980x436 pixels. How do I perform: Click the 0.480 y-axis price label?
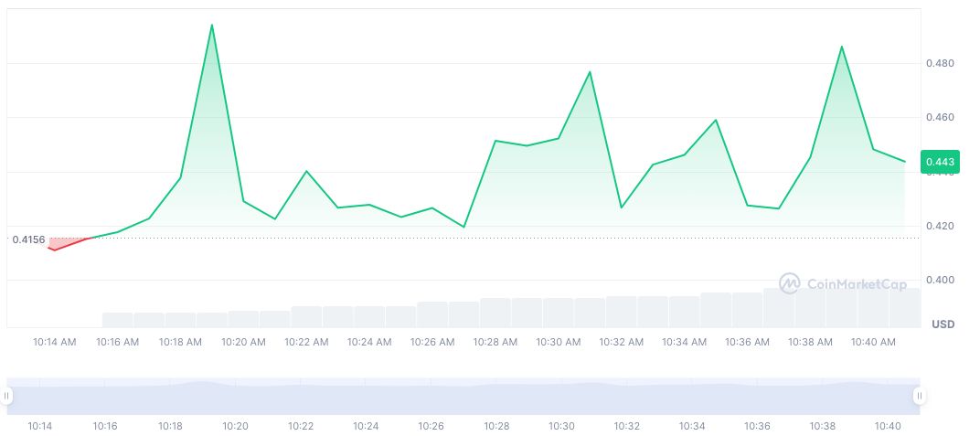(x=940, y=64)
